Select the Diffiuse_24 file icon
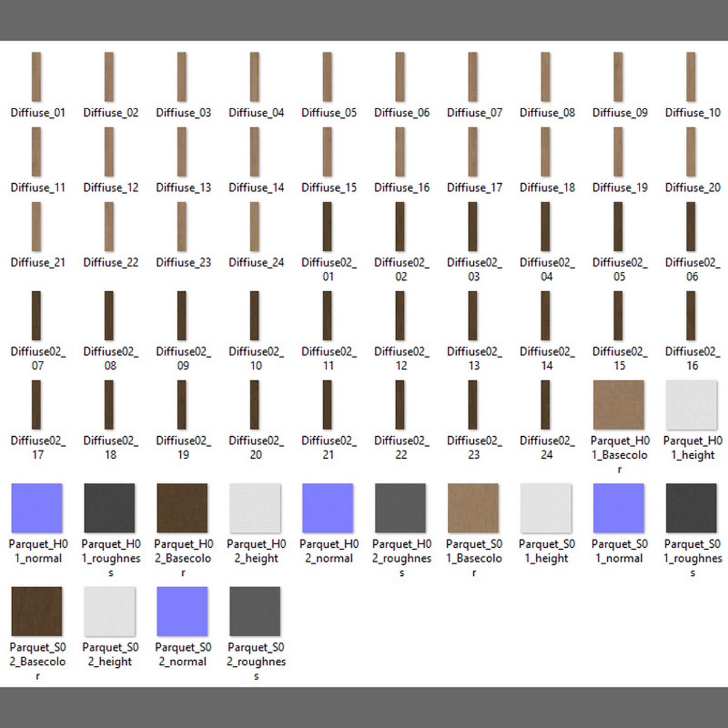Screen dimensions: 728x728 (x=255, y=227)
